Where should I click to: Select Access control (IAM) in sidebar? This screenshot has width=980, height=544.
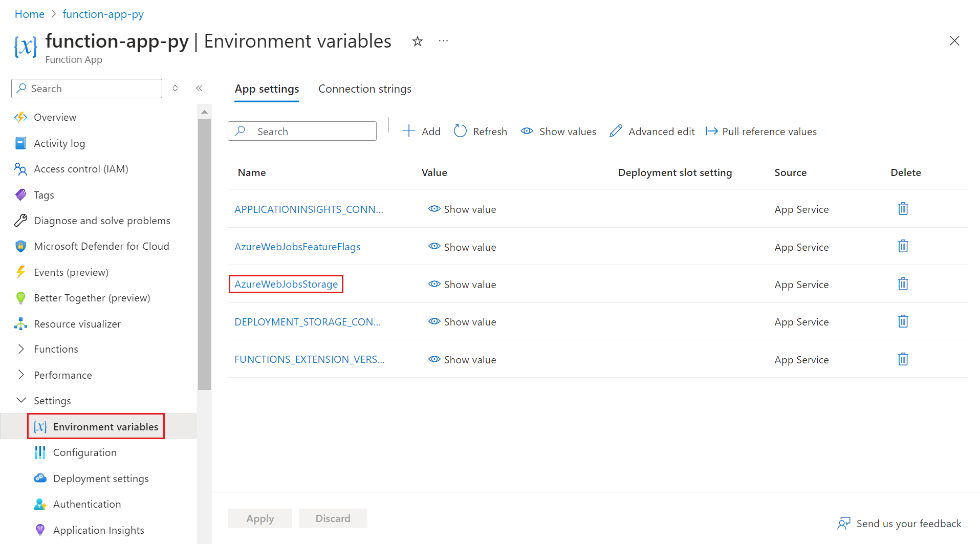pos(81,169)
